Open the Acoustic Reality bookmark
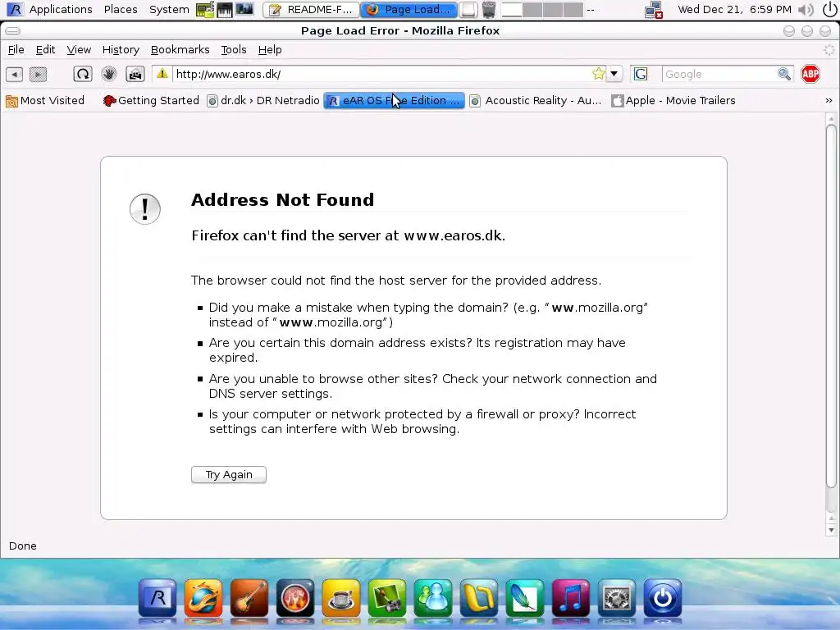Viewport: 840px width, 630px height. pyautogui.click(x=535, y=101)
